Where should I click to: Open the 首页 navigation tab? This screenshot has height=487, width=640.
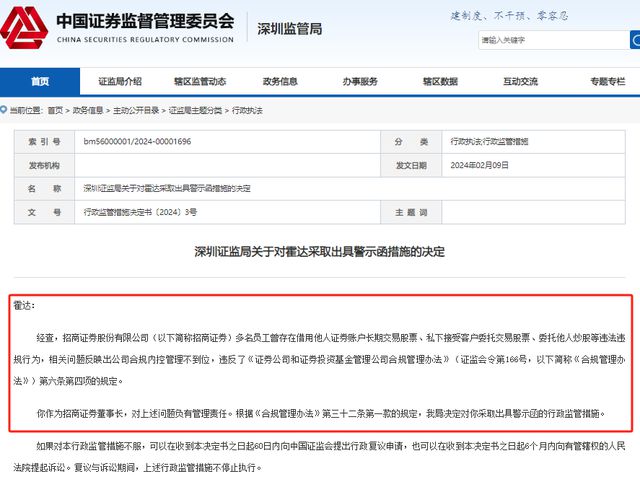(x=40, y=81)
